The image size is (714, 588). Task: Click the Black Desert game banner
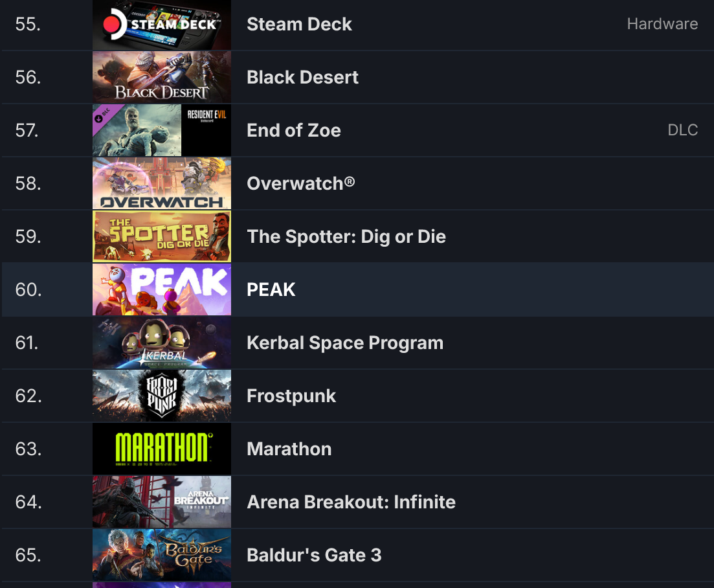[x=162, y=77]
